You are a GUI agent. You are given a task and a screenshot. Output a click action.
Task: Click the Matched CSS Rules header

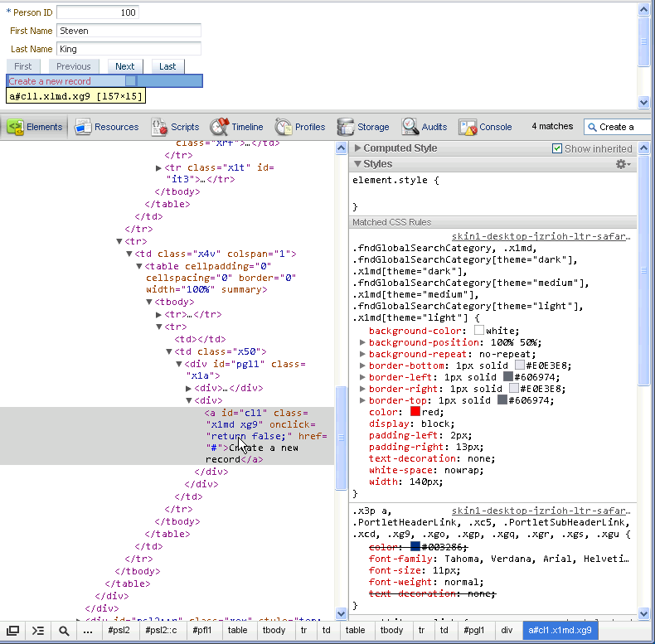[x=493, y=222]
